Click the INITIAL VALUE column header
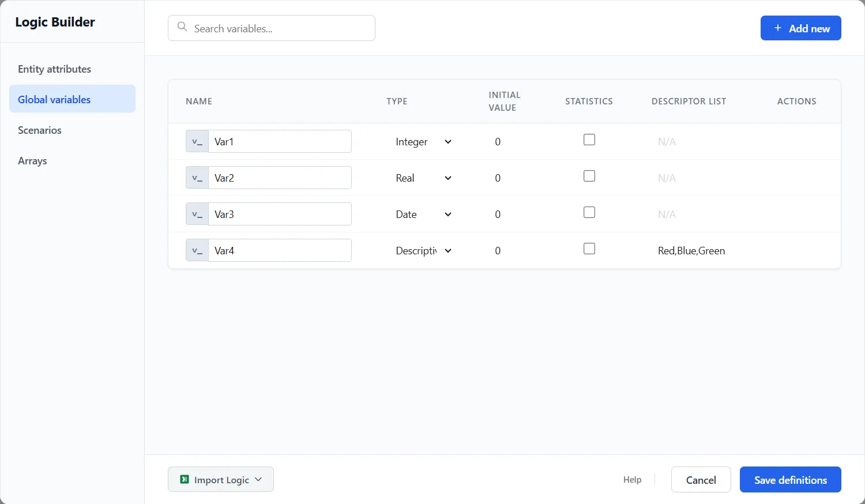Image resolution: width=865 pixels, height=504 pixels. pos(505,101)
